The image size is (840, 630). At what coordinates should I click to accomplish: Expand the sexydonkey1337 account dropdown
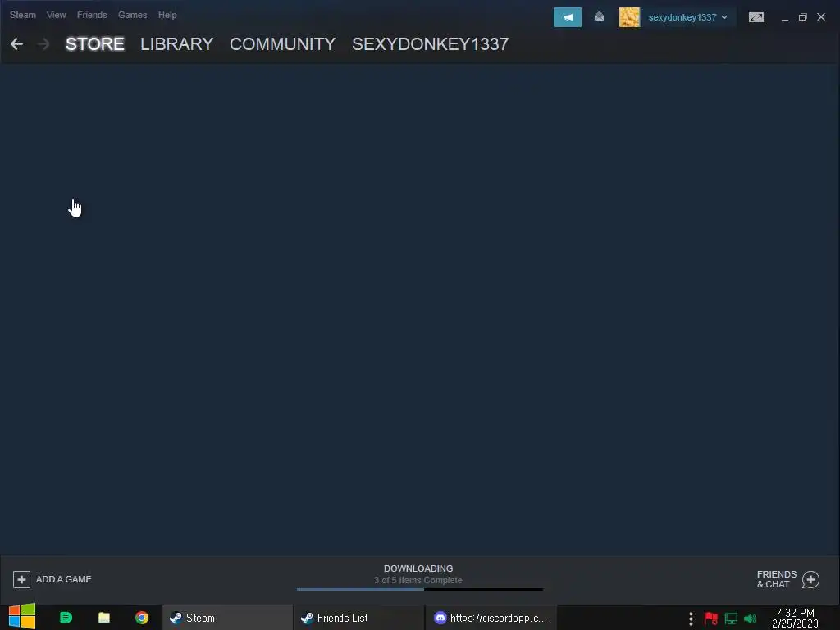click(x=687, y=17)
